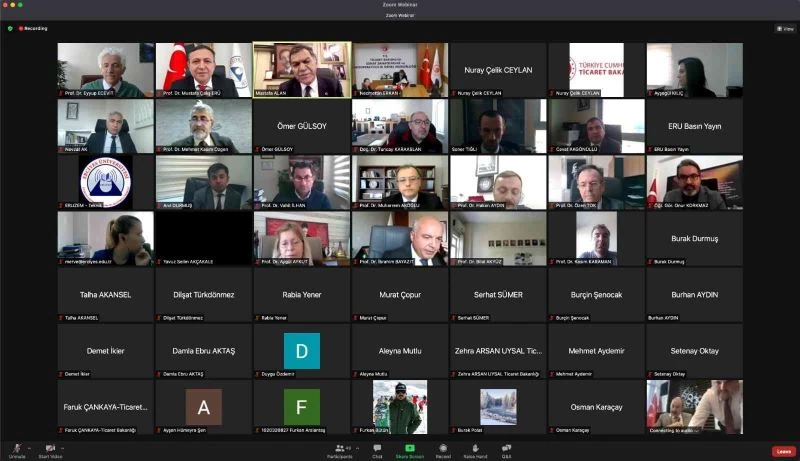Open the Q&A window
The height and width of the screenshot is (461, 800).
[x=506, y=448]
